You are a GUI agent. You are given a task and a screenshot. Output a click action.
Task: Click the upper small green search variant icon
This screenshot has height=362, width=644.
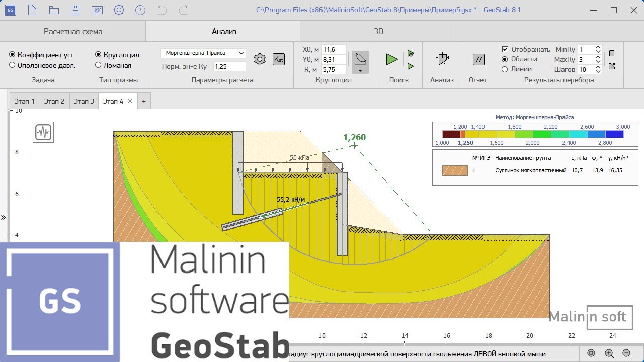click(x=411, y=53)
